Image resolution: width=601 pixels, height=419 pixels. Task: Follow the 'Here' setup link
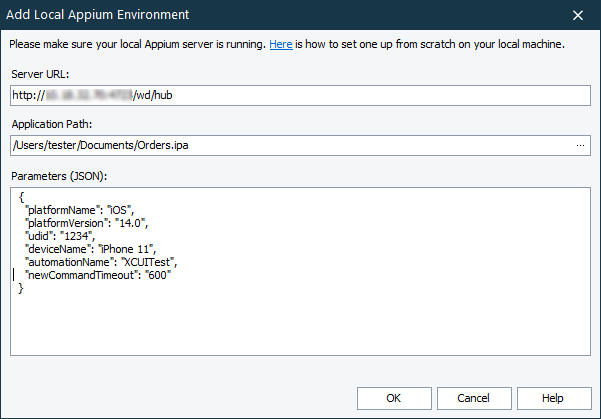281,44
